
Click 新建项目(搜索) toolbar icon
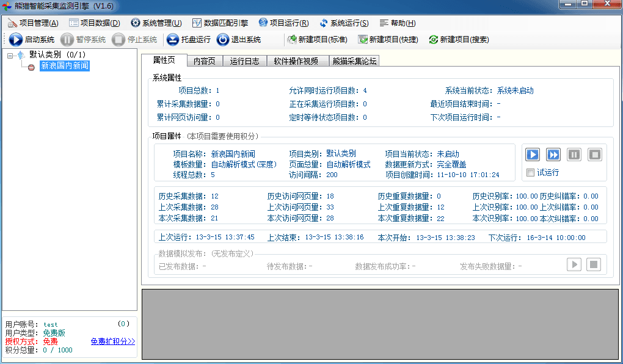434,40
